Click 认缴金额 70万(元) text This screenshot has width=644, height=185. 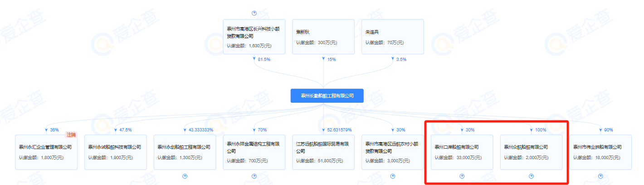point(385,43)
